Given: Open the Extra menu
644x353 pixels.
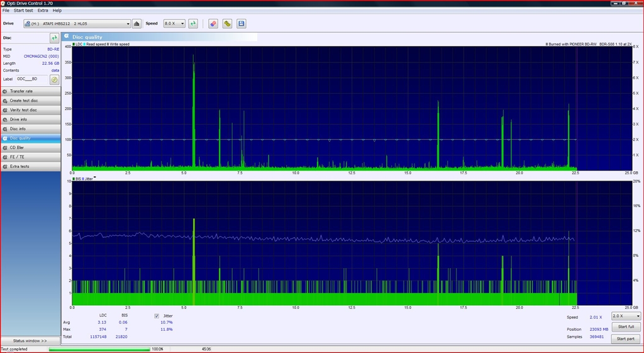Looking at the screenshot, I should (x=42, y=11).
